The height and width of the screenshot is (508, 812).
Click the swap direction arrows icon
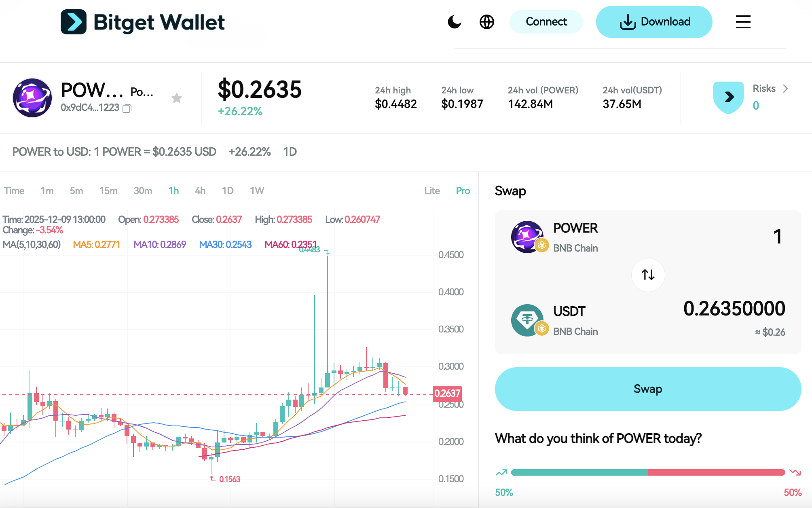(x=648, y=275)
